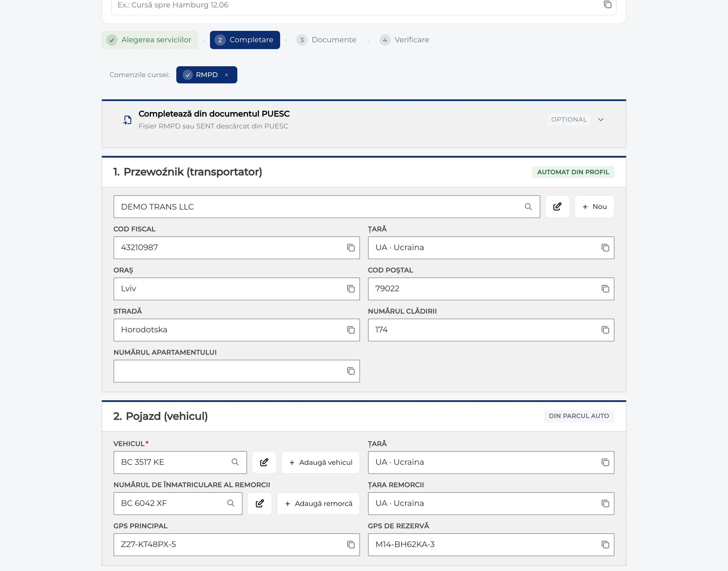Copy the Cod Poștal value 79022
Screen dimensions: 728x571
click(605, 289)
